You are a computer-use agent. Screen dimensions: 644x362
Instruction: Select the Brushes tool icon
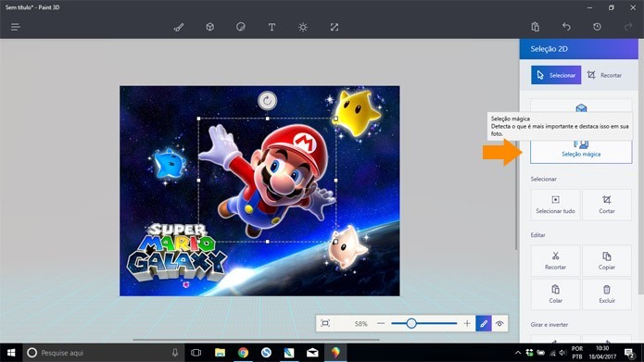click(x=179, y=27)
